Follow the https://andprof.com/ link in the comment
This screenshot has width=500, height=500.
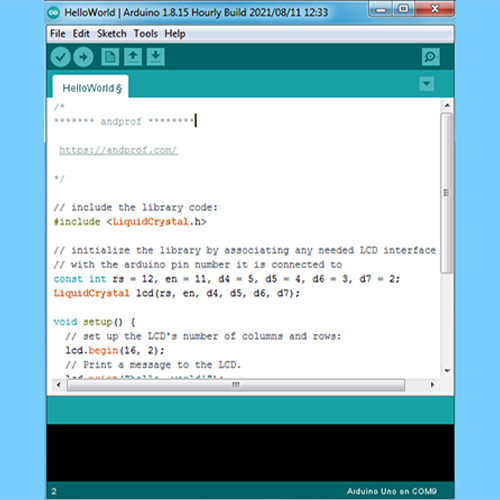[118, 150]
